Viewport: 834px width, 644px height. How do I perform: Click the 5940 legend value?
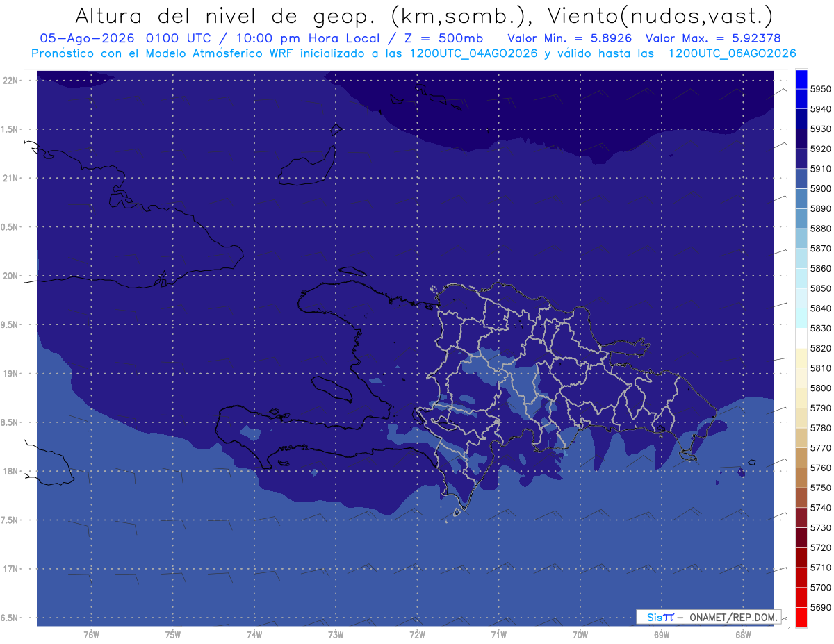click(820, 109)
